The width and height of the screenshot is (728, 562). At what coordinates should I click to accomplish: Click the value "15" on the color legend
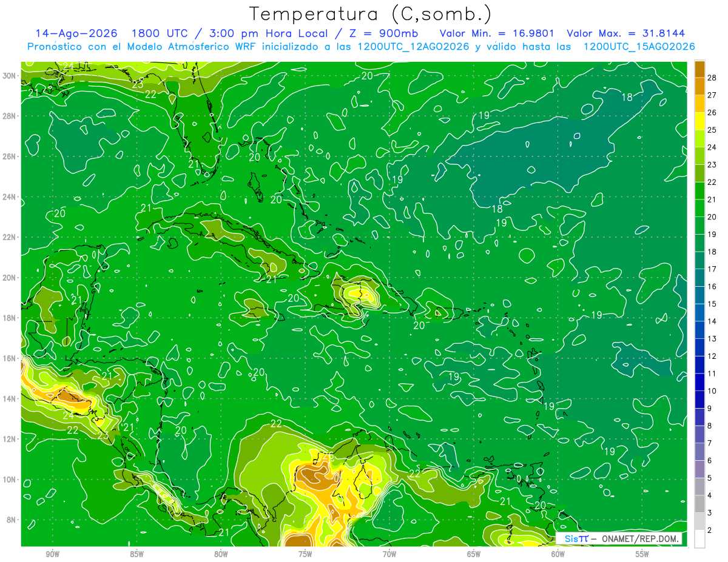[712, 304]
